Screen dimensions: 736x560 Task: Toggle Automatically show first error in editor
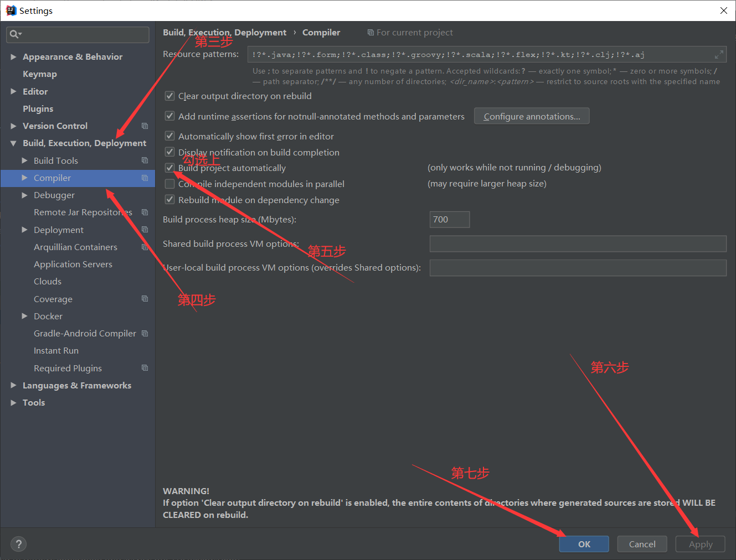(170, 136)
